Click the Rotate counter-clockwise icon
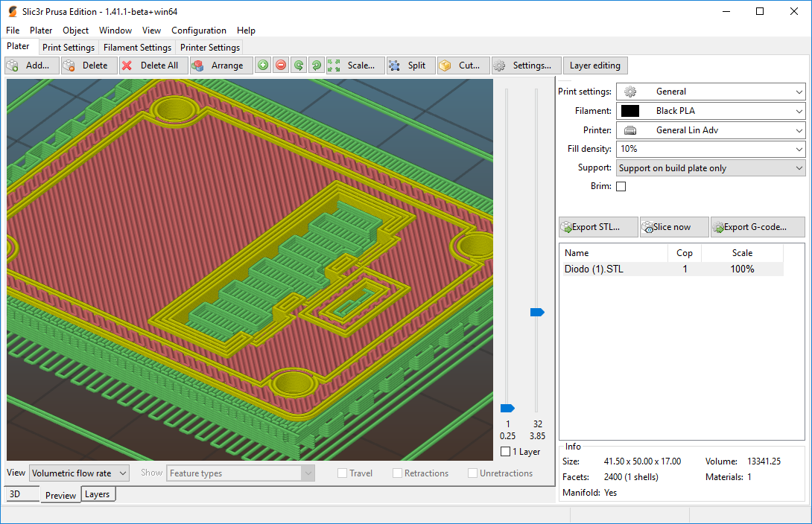The width and height of the screenshot is (812, 524). (299, 65)
